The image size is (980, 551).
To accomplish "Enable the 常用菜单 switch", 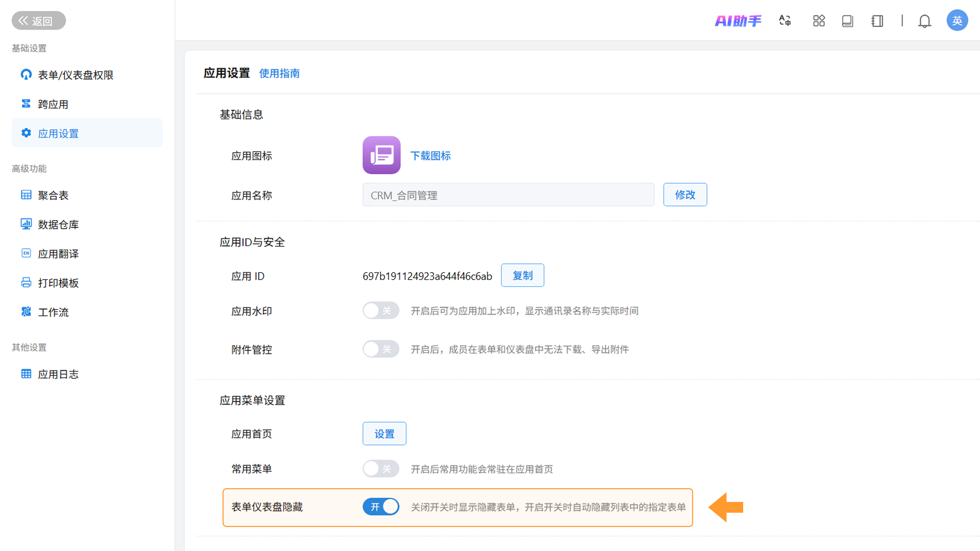I will (381, 469).
